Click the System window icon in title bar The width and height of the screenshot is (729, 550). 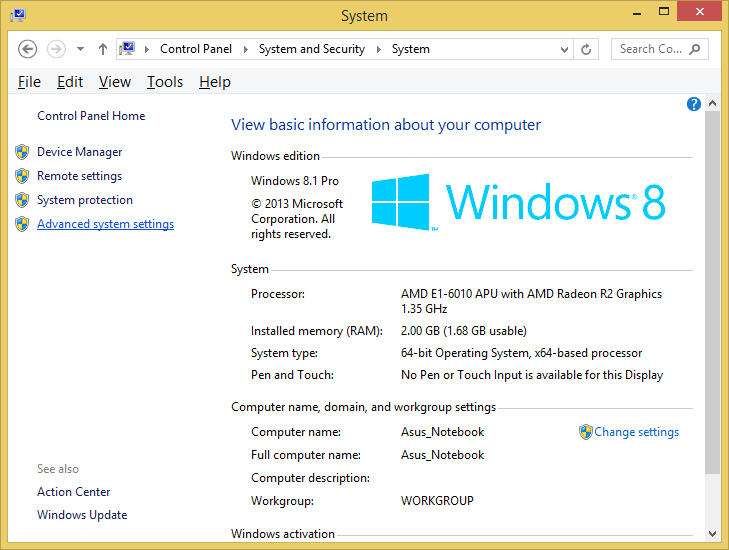pos(18,15)
